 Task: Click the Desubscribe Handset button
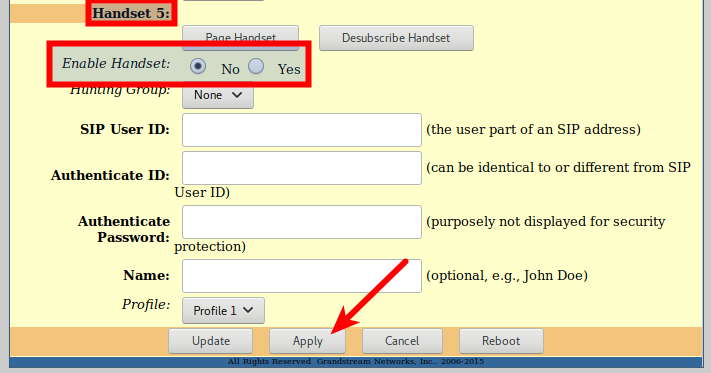tap(396, 38)
